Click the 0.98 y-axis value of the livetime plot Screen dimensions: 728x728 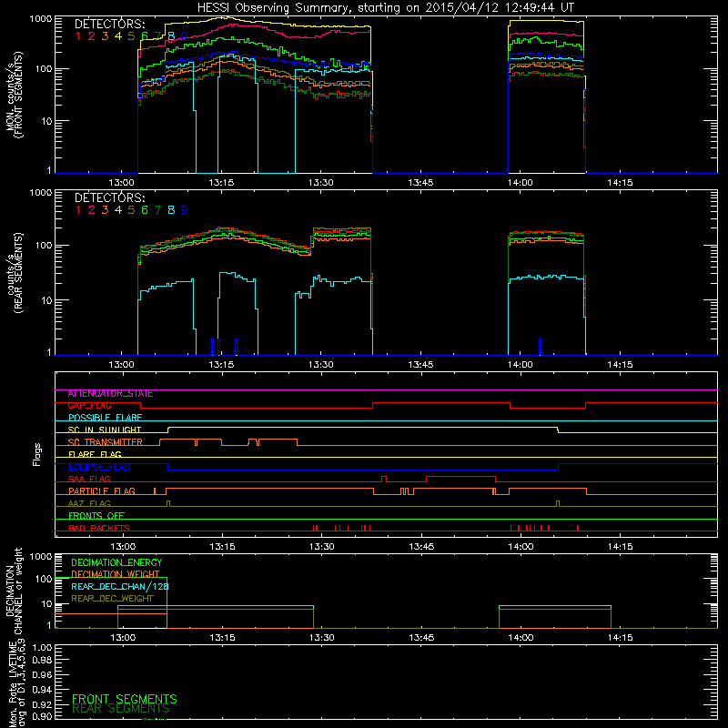[42, 660]
